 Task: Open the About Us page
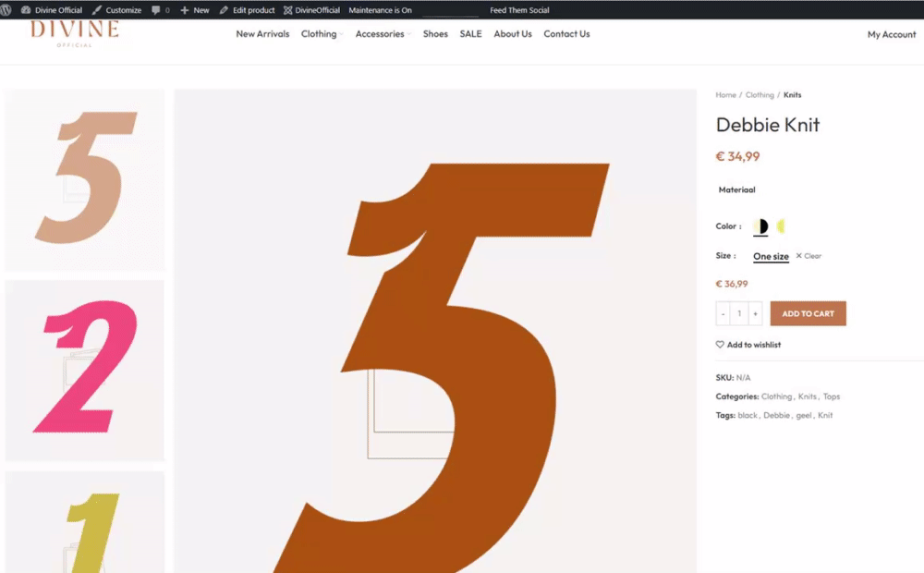click(513, 34)
